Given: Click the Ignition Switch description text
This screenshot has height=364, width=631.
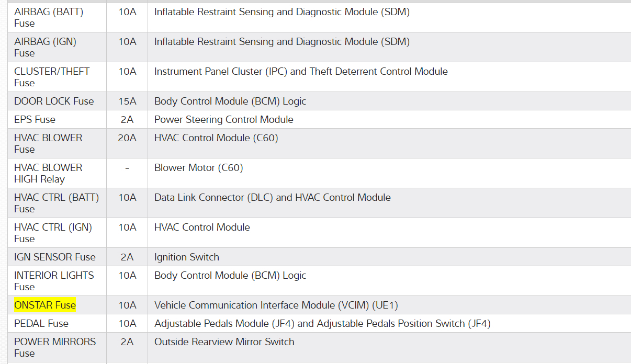Looking at the screenshot, I should point(187,257).
